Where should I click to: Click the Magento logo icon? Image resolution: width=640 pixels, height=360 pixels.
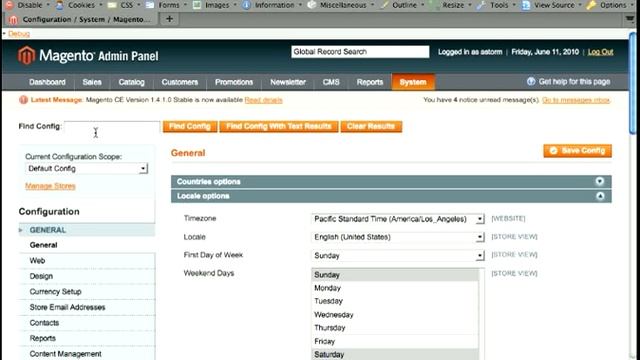click(x=26, y=55)
